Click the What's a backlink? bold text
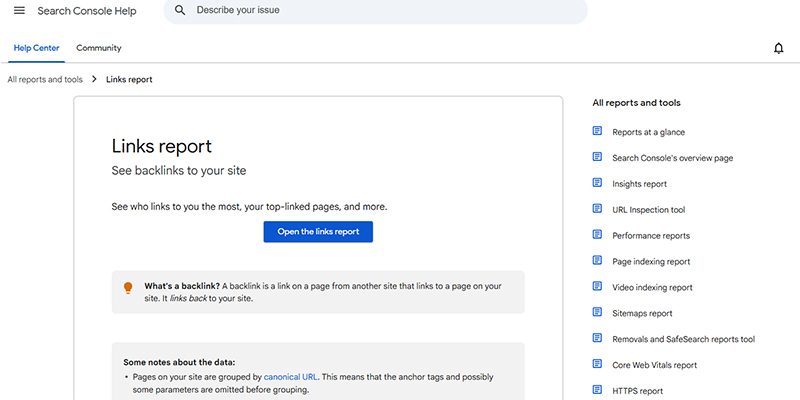This screenshot has width=800, height=400. pos(182,286)
